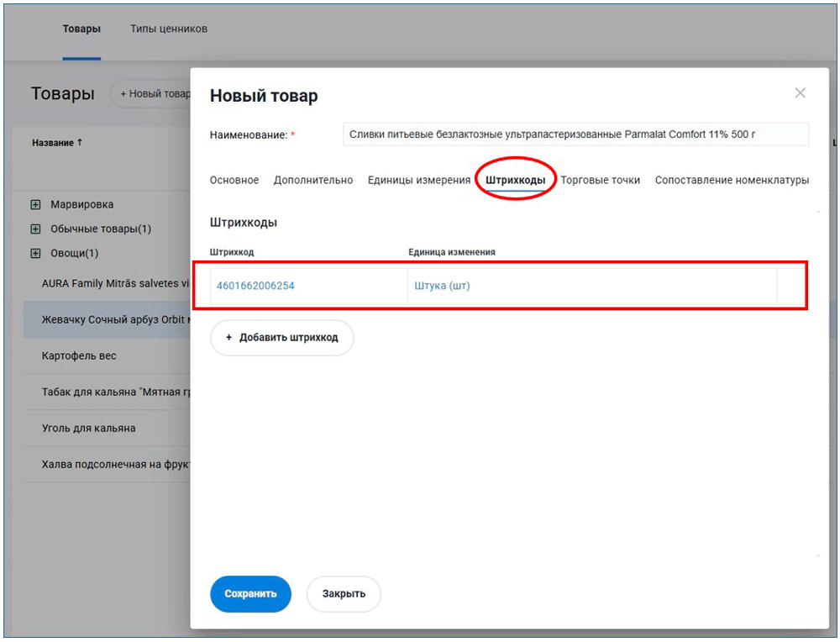840x642 pixels.
Task: Sort by Название column header arrow
Action: (80, 143)
